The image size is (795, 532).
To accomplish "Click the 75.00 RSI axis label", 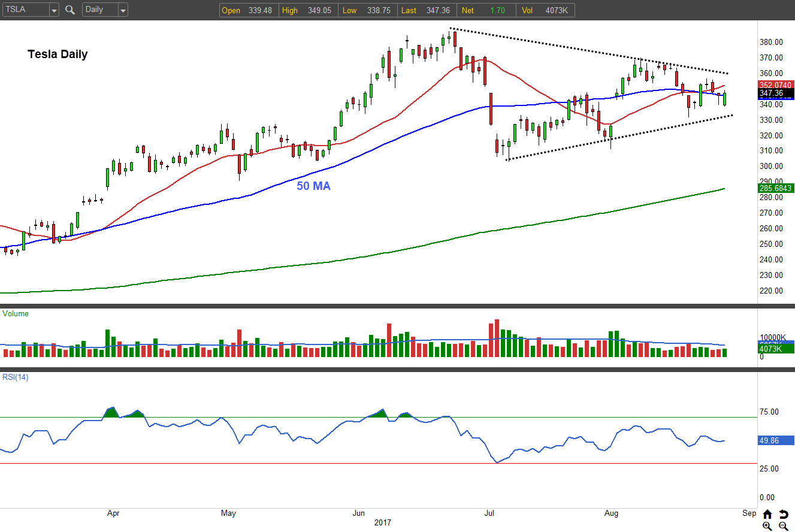I will coord(769,412).
